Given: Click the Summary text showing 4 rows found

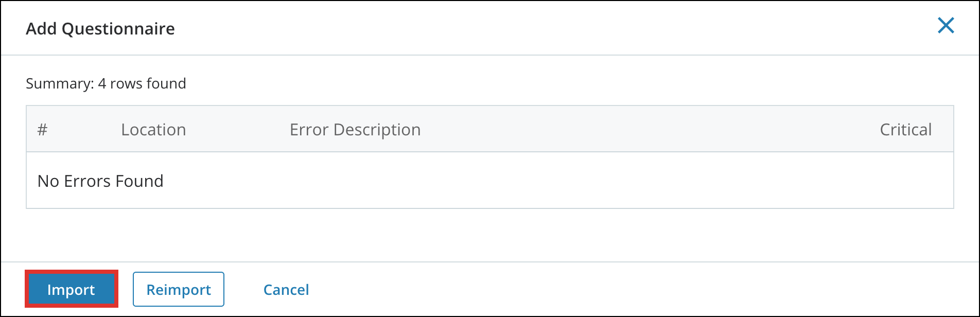Looking at the screenshot, I should pyautogui.click(x=106, y=83).
